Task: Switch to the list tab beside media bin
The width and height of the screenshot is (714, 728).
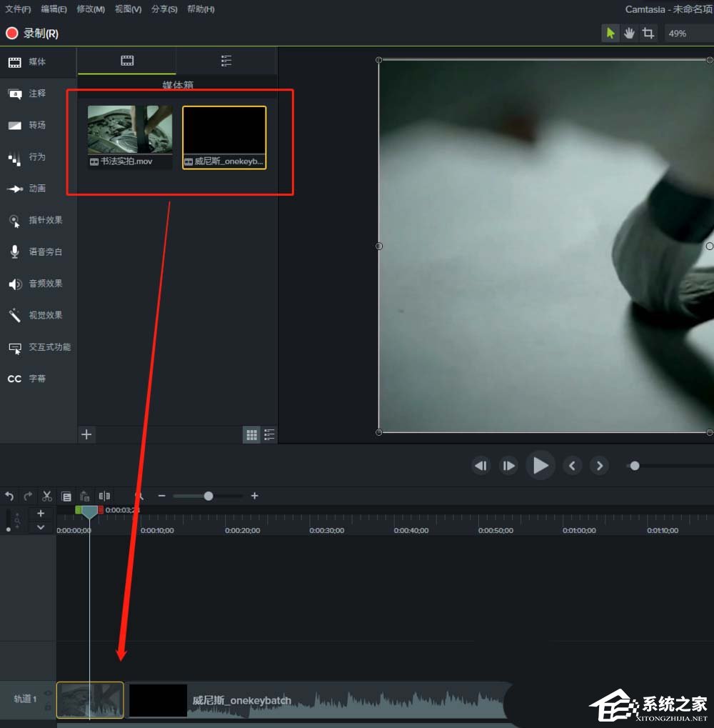Action: [x=226, y=61]
